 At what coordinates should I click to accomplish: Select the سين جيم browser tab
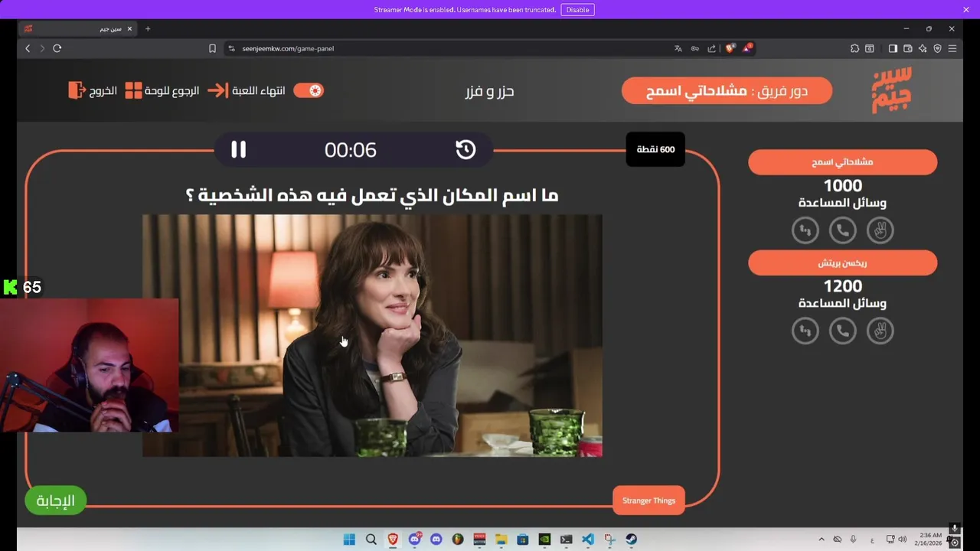point(78,29)
